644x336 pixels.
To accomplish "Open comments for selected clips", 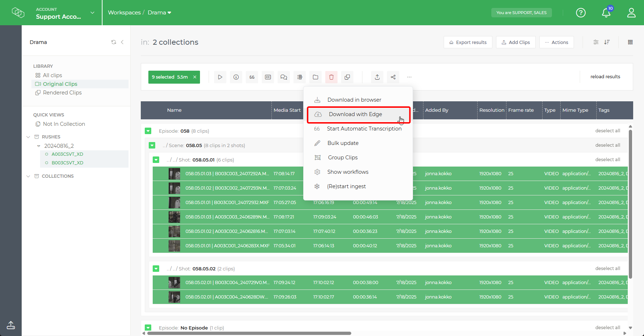I will click(284, 77).
